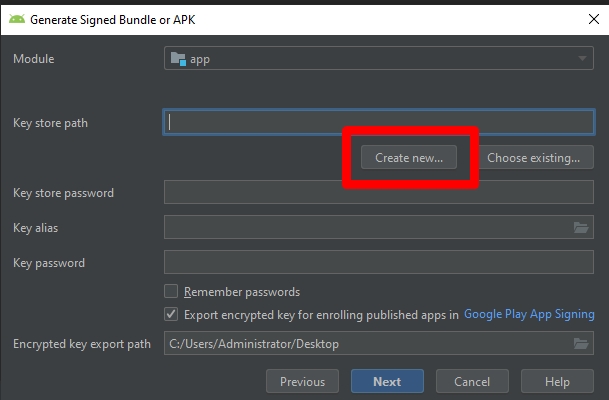Click Create new... keystore button
The width and height of the screenshot is (609, 400).
coord(409,157)
